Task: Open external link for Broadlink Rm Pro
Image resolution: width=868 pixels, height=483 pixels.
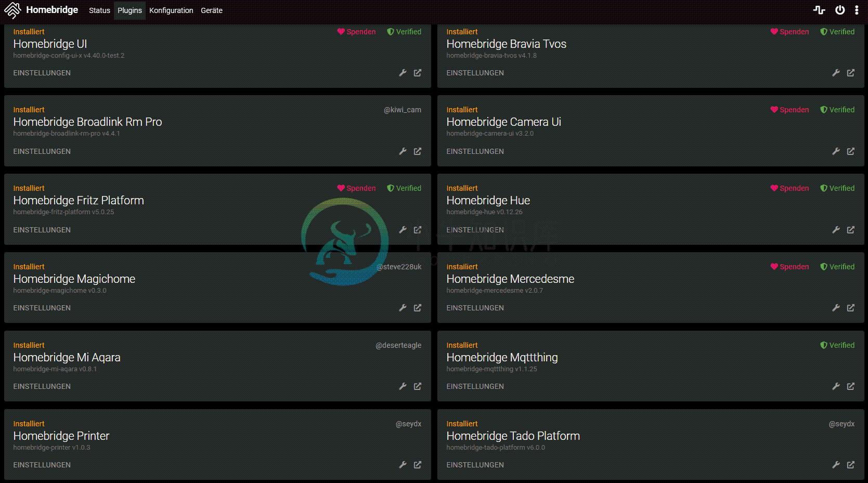Action: [x=418, y=151]
